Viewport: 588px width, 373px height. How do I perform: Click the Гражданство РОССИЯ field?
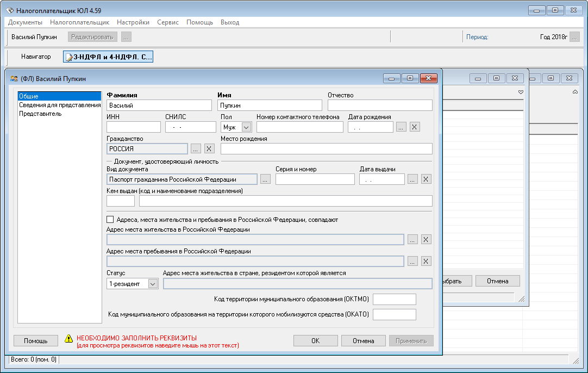click(147, 149)
